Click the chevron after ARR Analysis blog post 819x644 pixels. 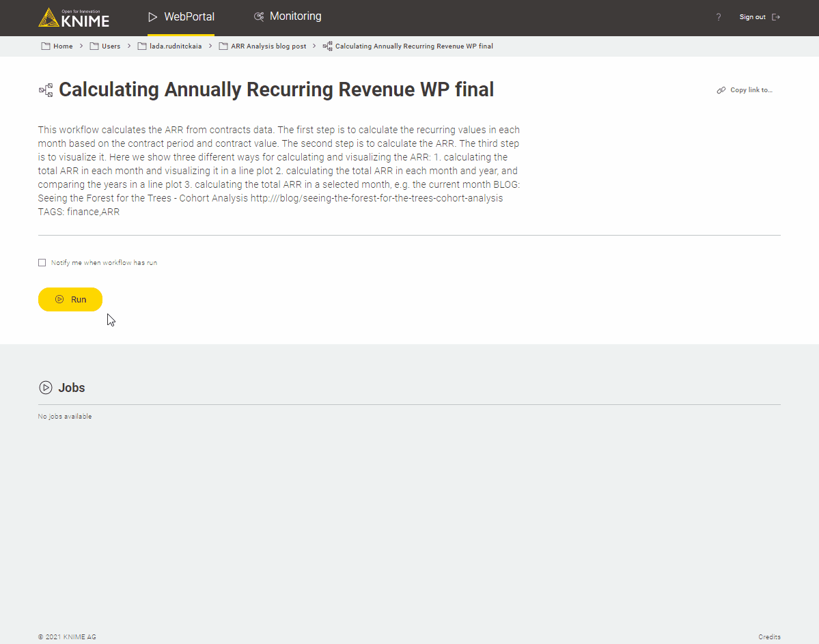[x=314, y=46]
